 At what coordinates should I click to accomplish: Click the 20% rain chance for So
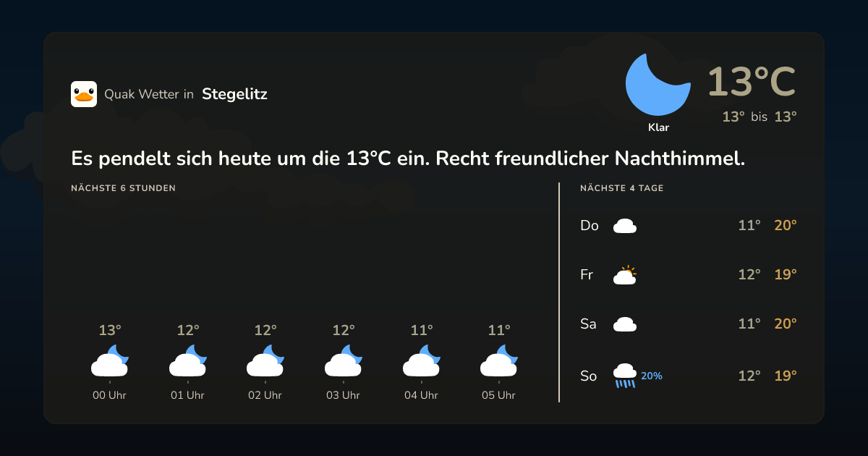coord(652,376)
